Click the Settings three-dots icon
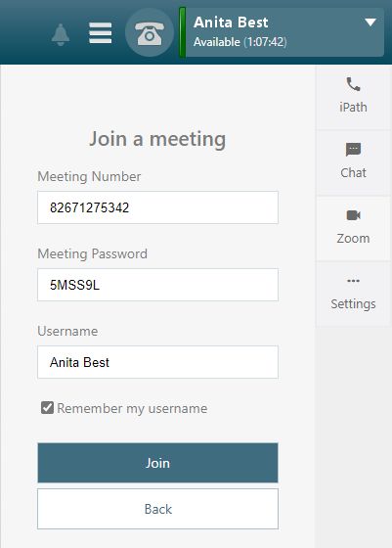 353,281
